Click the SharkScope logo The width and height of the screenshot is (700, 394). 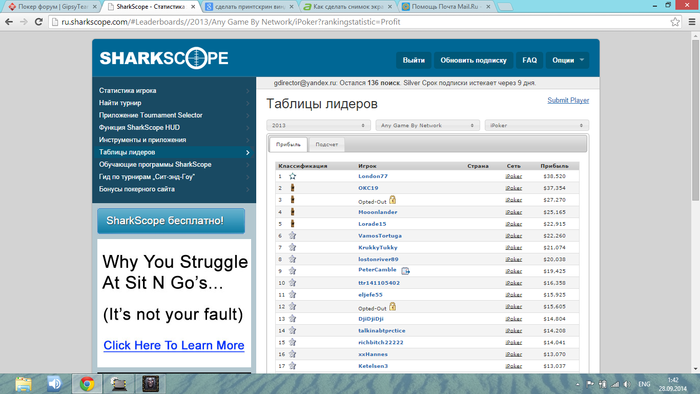coord(164,58)
